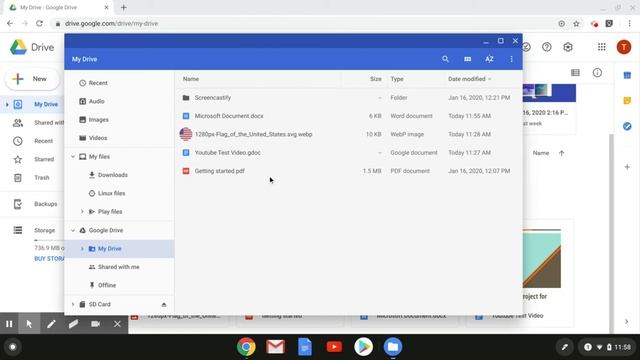This screenshot has width=640, height=360.
Task: Sort files by Size column header
Action: [376, 79]
